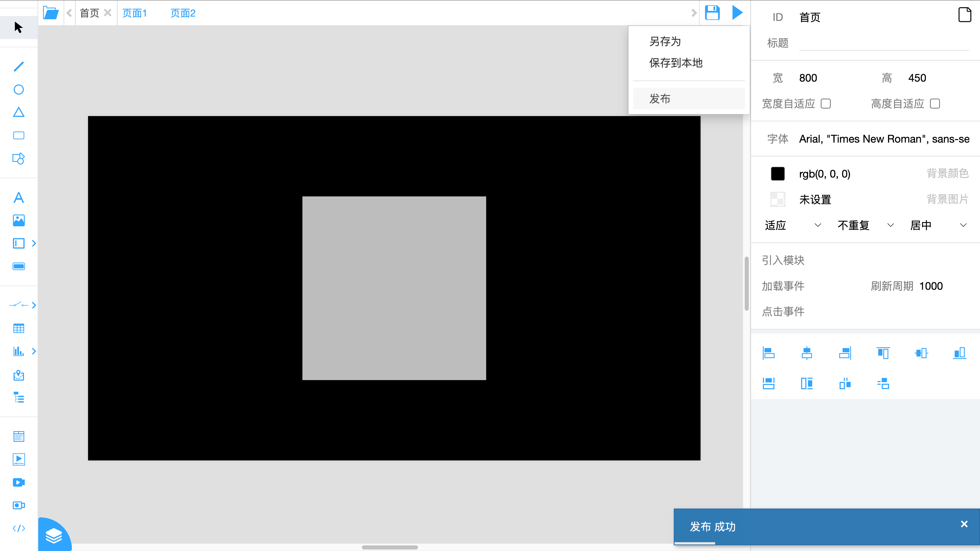Click the 标题 input field

pos(884,43)
